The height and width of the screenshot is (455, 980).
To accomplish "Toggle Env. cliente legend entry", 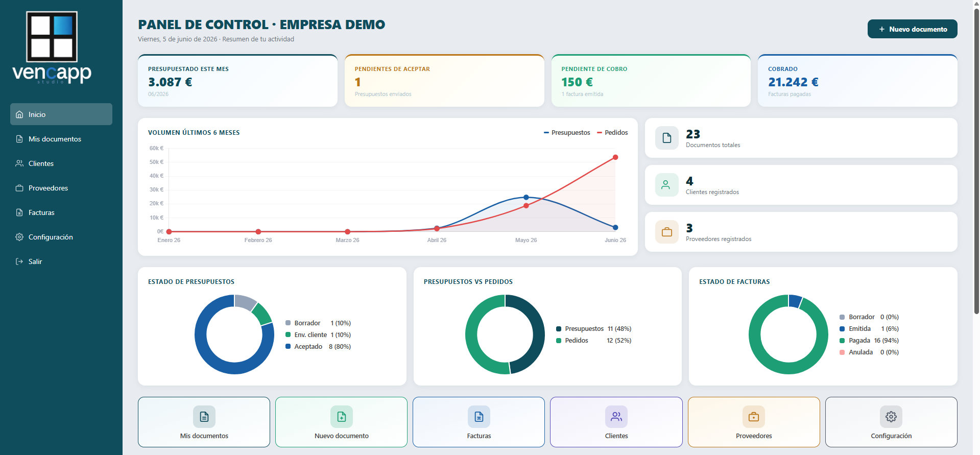I will point(318,335).
